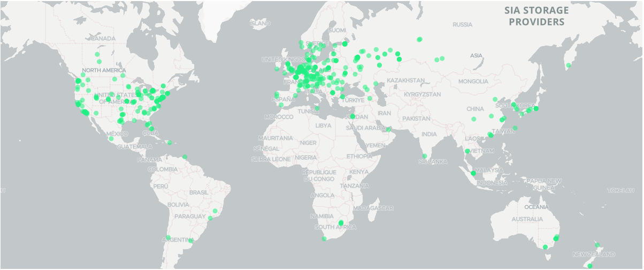This screenshot has width=644, height=270.
Task: Click the LIBYA country label
Action: 324,125
